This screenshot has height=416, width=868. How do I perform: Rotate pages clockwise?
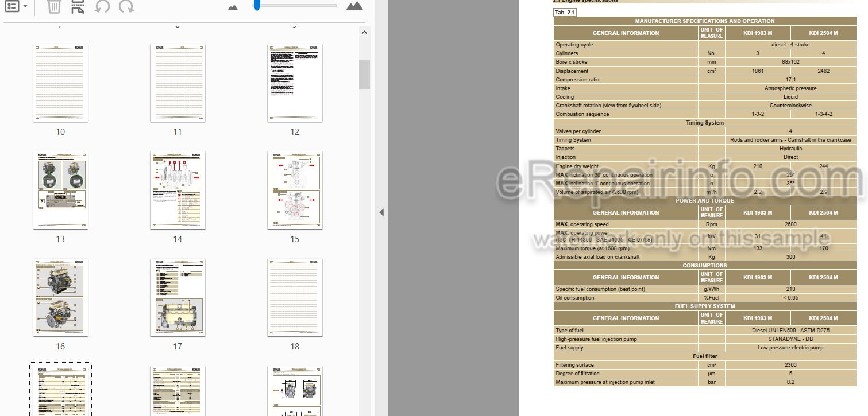pos(126,6)
